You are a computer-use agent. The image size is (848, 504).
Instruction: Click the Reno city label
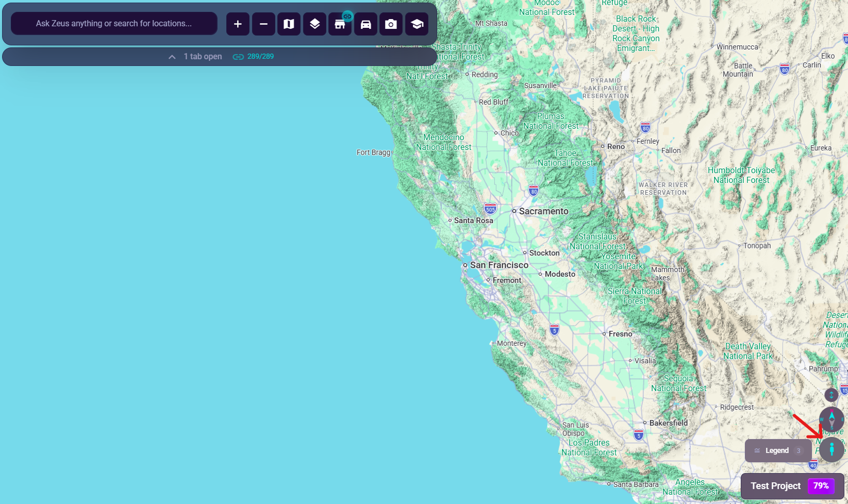616,146
